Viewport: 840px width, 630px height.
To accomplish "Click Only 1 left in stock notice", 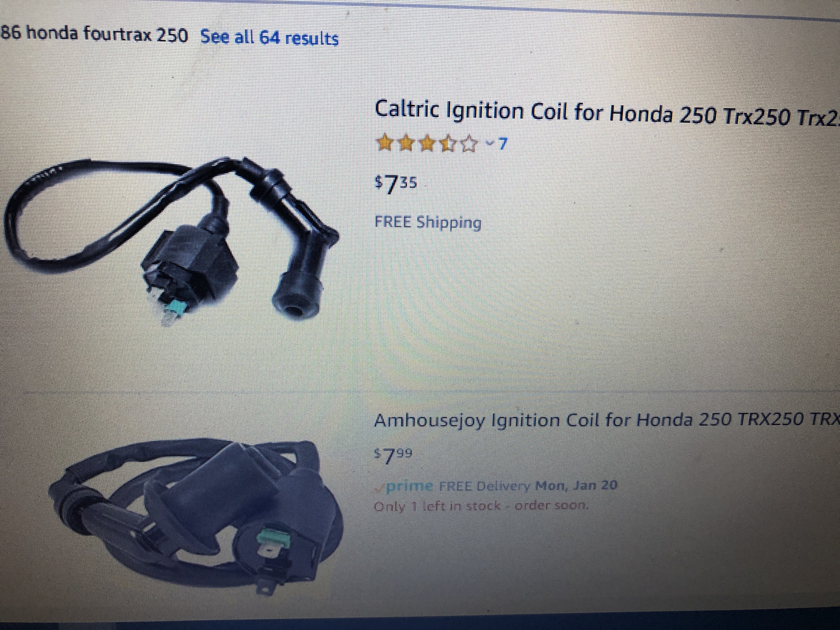I will point(481,506).
